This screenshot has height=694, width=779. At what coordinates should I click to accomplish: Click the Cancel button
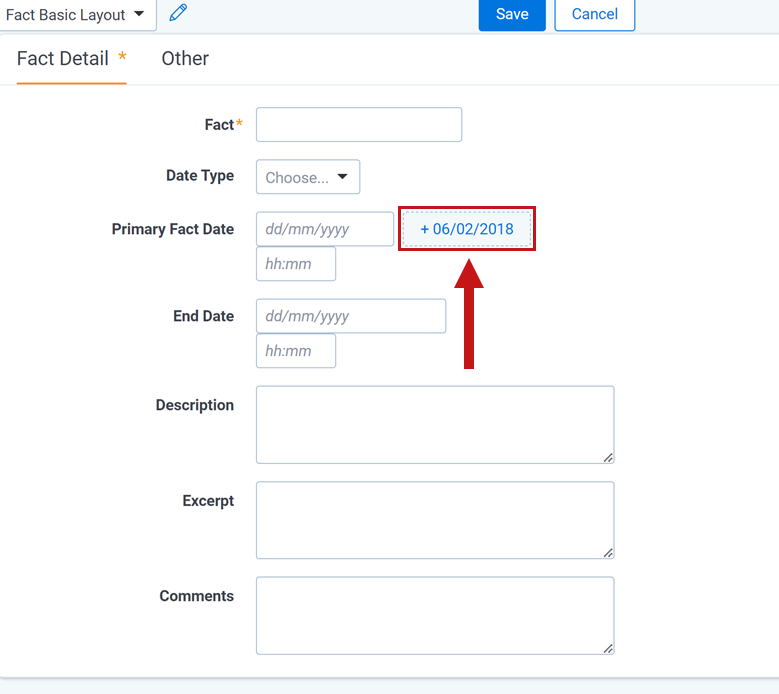click(x=594, y=14)
